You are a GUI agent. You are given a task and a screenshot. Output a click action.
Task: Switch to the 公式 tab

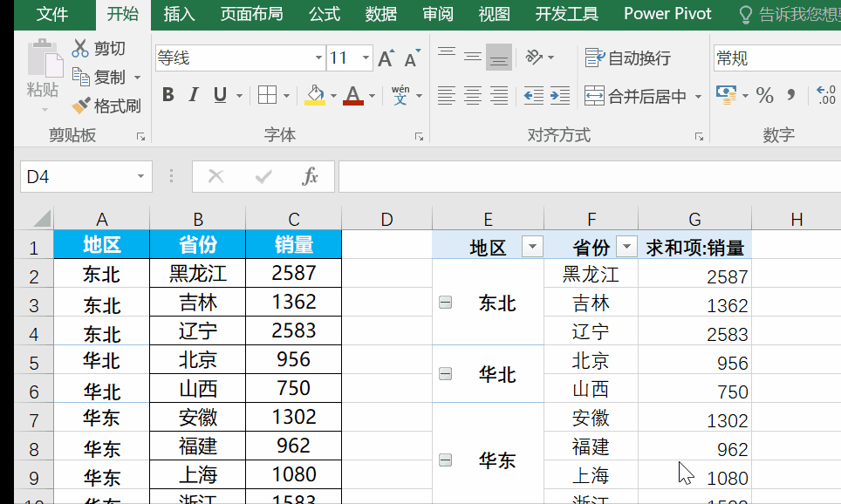click(x=325, y=15)
